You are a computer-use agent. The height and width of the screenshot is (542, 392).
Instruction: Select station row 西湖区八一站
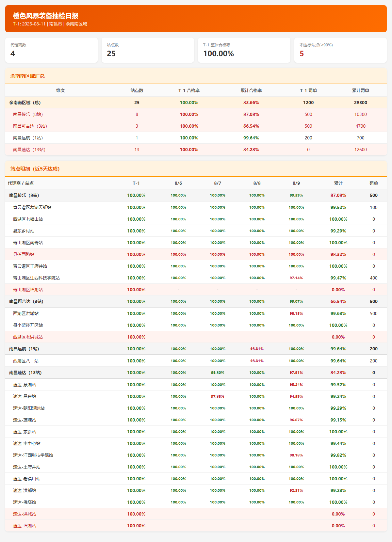click(196, 361)
